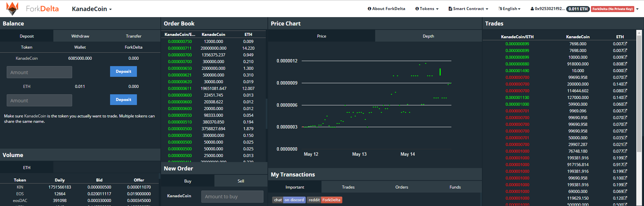Select the 0.000000621 order book row
Image resolution: width=644 pixels, height=206 pixels.
click(213, 75)
